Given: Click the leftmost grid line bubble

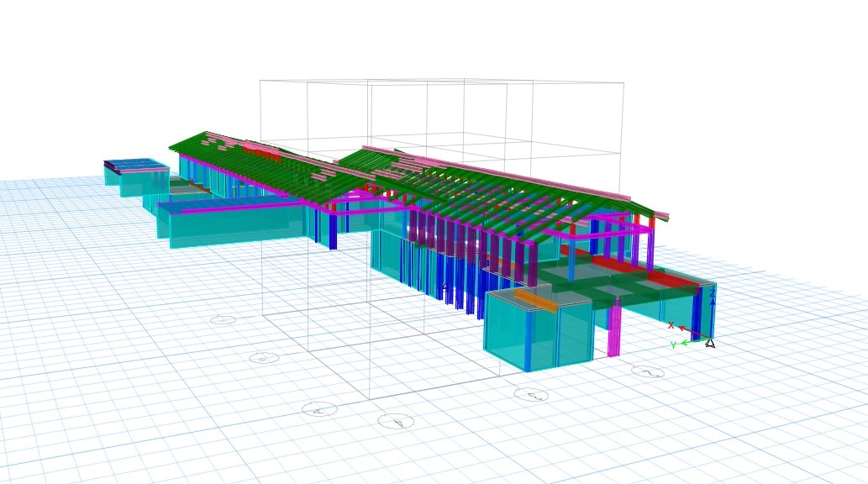Looking at the screenshot, I should (x=223, y=320).
